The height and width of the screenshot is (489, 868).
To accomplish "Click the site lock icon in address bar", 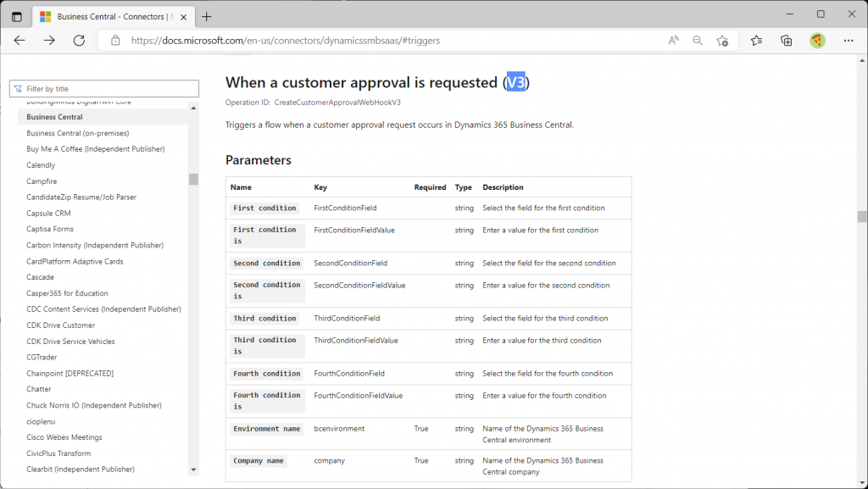I will (x=115, y=41).
